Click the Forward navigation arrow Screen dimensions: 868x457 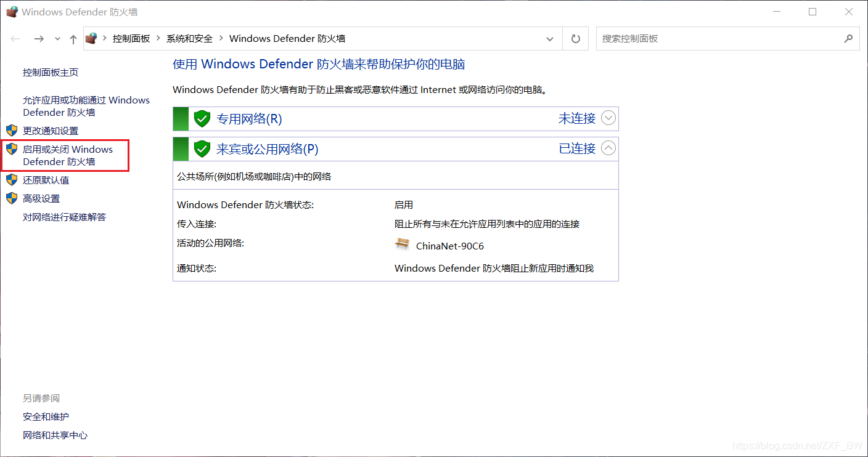(39, 39)
